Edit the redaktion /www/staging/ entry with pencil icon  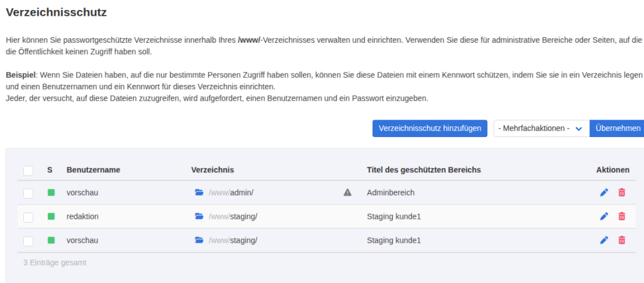(x=604, y=216)
